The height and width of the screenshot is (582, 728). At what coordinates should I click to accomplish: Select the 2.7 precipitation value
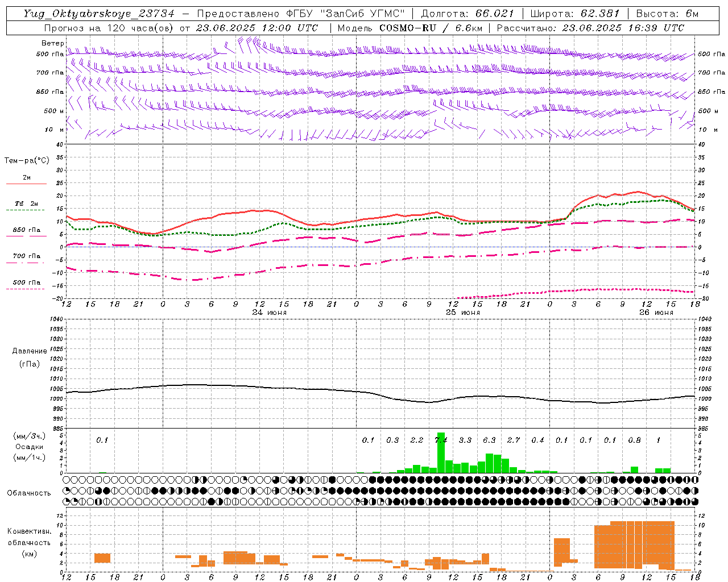click(514, 440)
